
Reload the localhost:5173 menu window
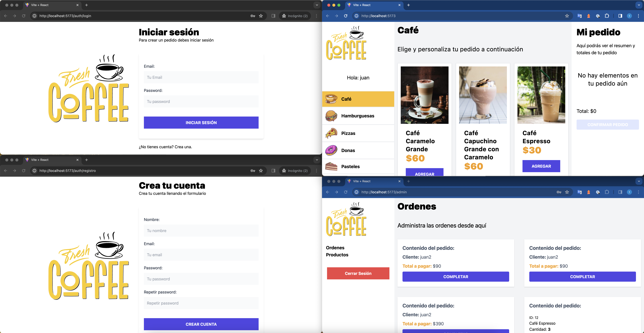pyautogui.click(x=346, y=16)
